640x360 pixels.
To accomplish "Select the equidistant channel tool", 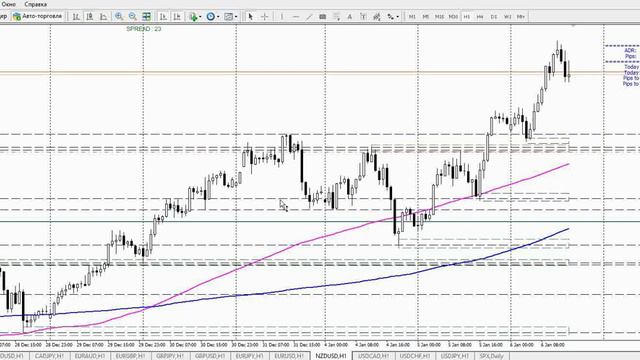I will coord(322,17).
